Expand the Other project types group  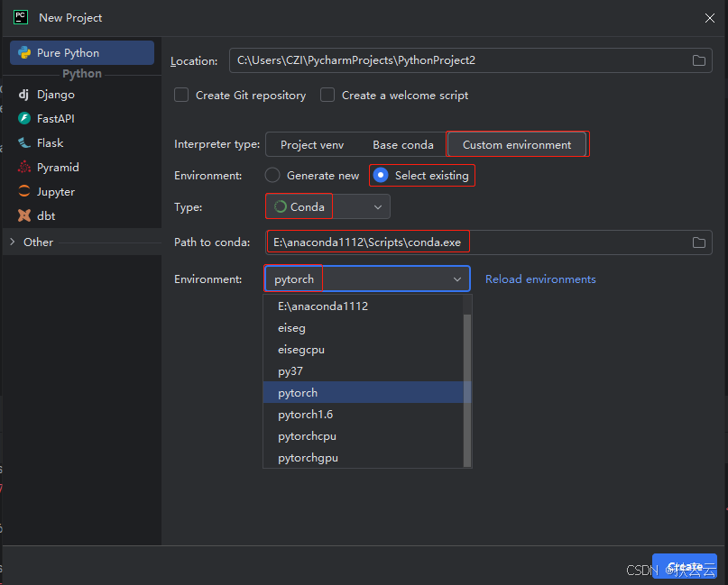point(13,242)
